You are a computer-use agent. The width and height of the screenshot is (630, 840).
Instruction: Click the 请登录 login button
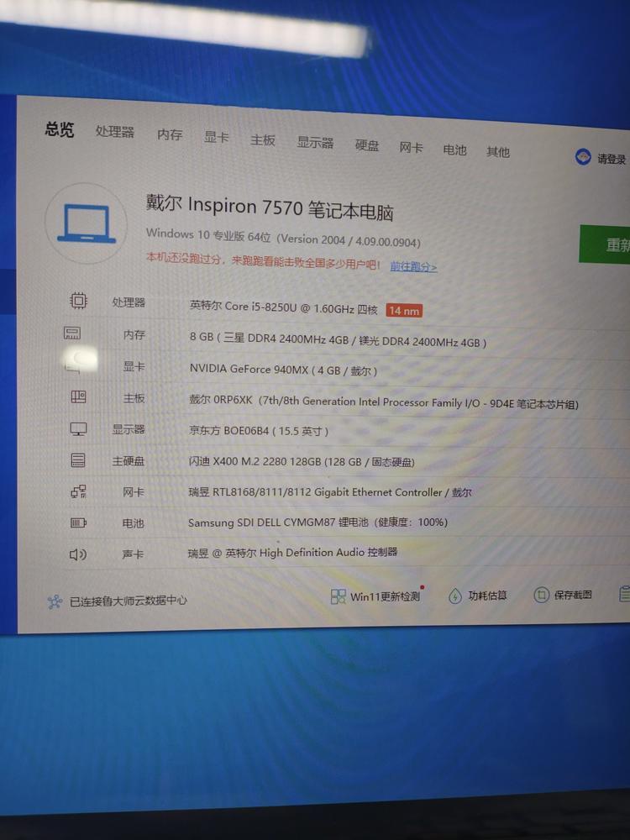click(x=601, y=158)
